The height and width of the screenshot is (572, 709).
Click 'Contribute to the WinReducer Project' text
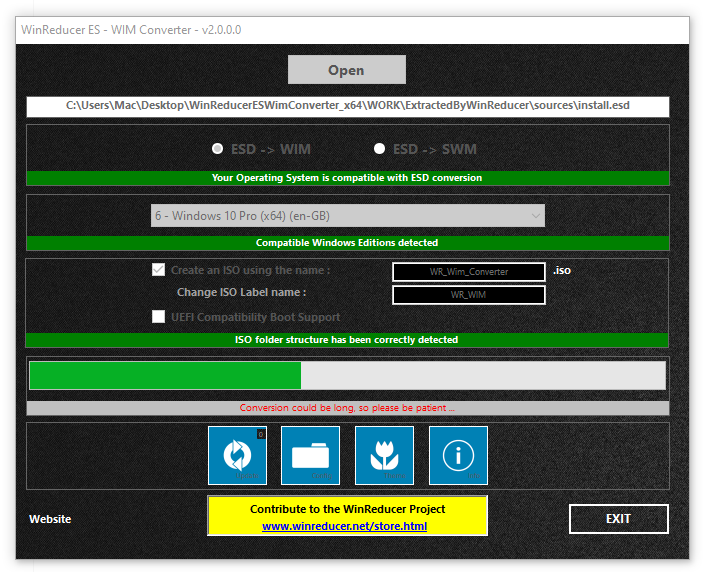(347, 509)
